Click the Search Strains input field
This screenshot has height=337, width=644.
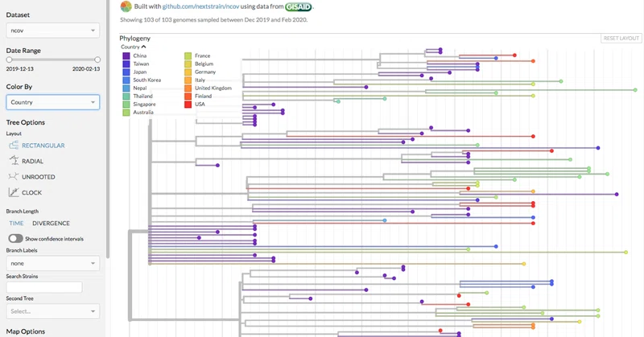pos(44,287)
